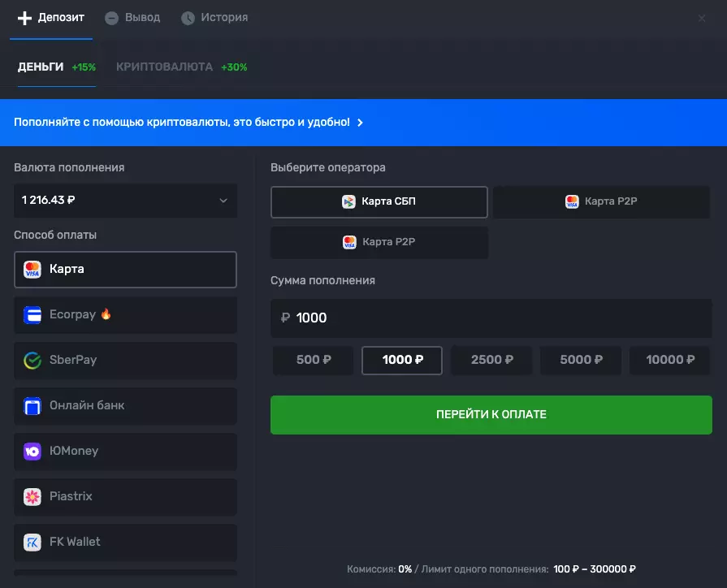Choose the 500 ₽ preset amount
The width and height of the screenshot is (727, 588).
tap(313, 360)
